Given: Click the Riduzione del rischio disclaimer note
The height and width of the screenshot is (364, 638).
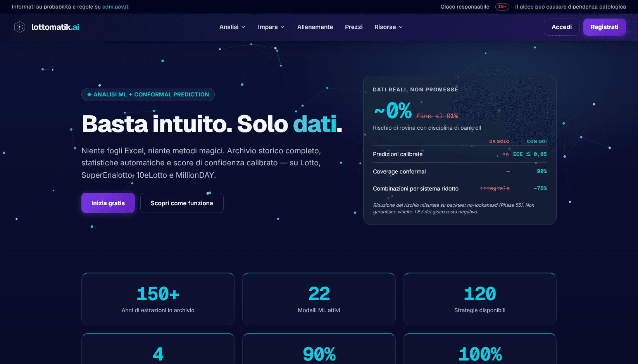Looking at the screenshot, I should [453, 208].
